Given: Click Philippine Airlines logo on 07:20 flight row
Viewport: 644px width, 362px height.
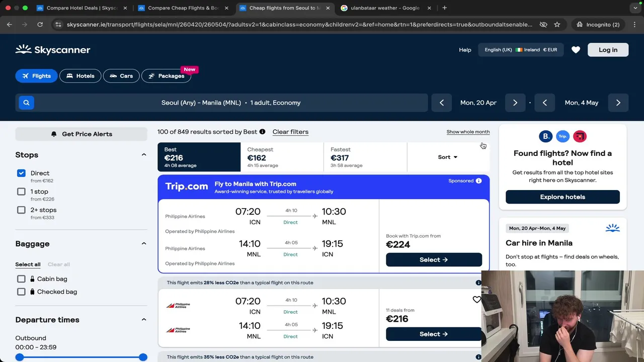Looking at the screenshot, I should click(178, 305).
